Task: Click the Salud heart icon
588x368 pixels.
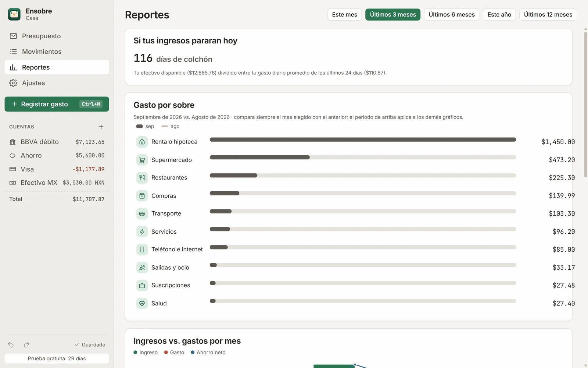Action: pyautogui.click(x=142, y=303)
